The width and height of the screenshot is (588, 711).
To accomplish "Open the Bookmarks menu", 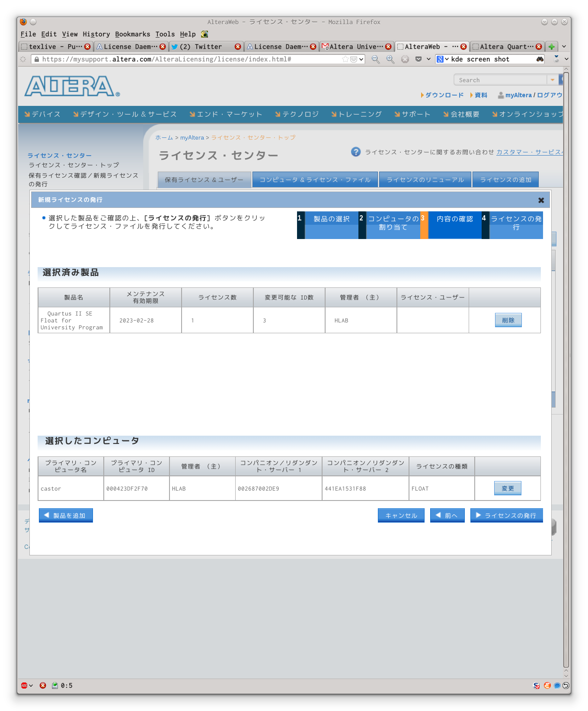I will pos(132,34).
